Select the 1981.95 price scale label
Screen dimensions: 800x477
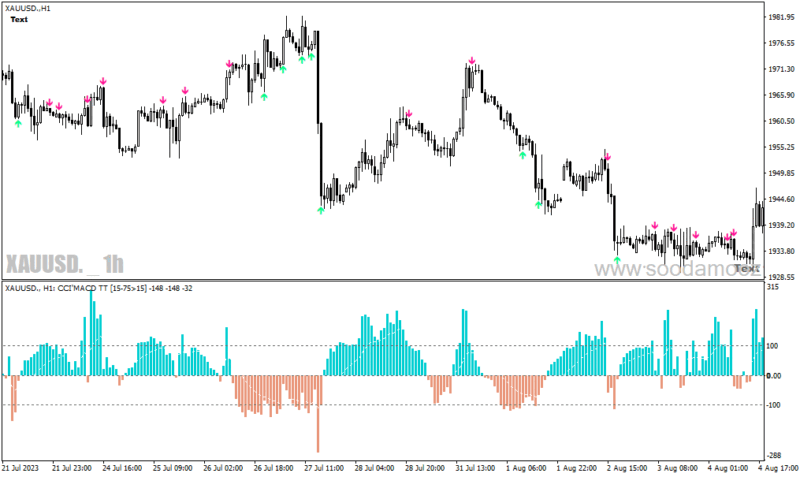[781, 17]
